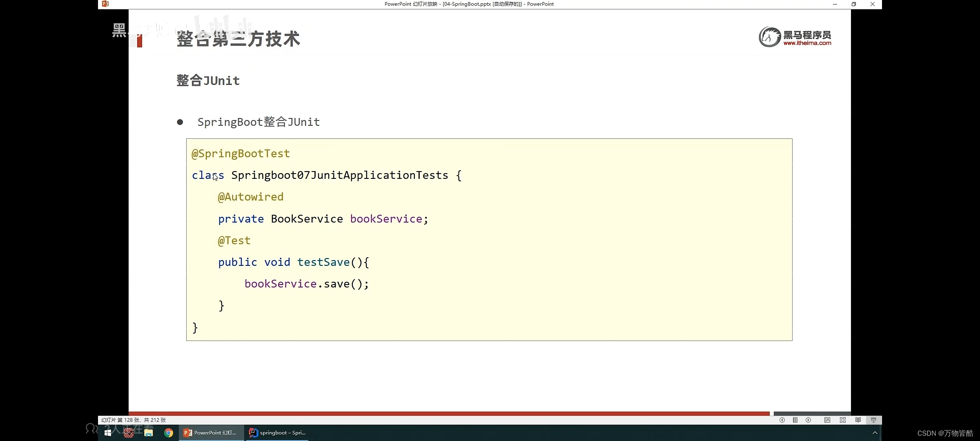
Task: Go to the previous slide button
Action: click(782, 420)
